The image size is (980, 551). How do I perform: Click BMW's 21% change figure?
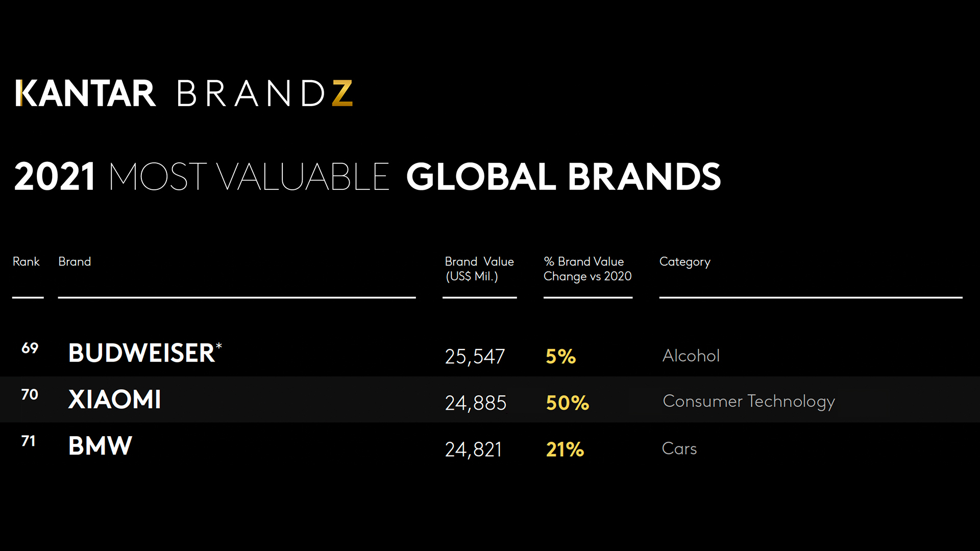(565, 449)
